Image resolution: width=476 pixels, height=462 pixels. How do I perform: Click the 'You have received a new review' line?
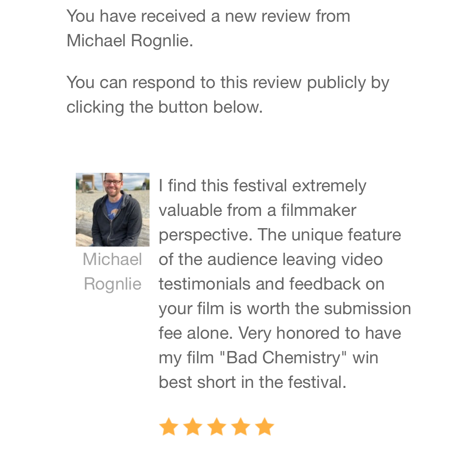(x=208, y=16)
